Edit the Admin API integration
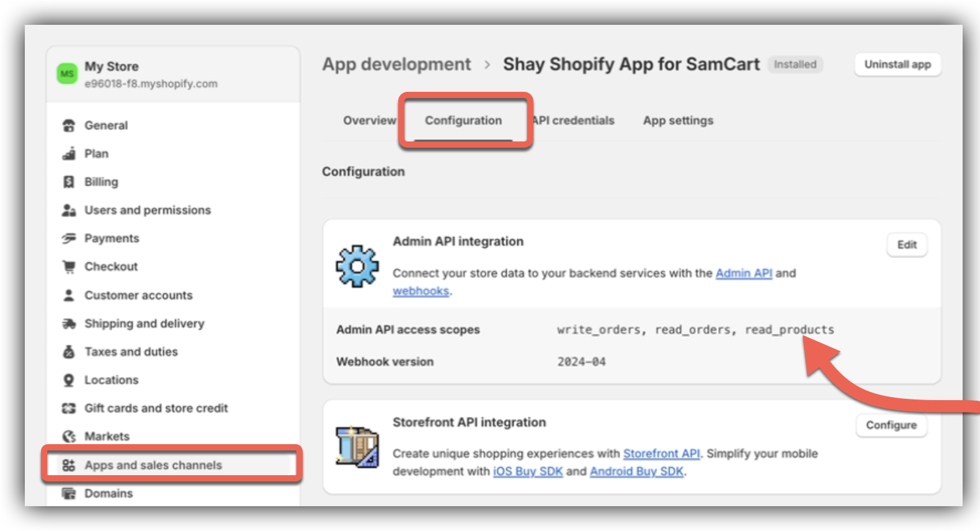 [907, 244]
